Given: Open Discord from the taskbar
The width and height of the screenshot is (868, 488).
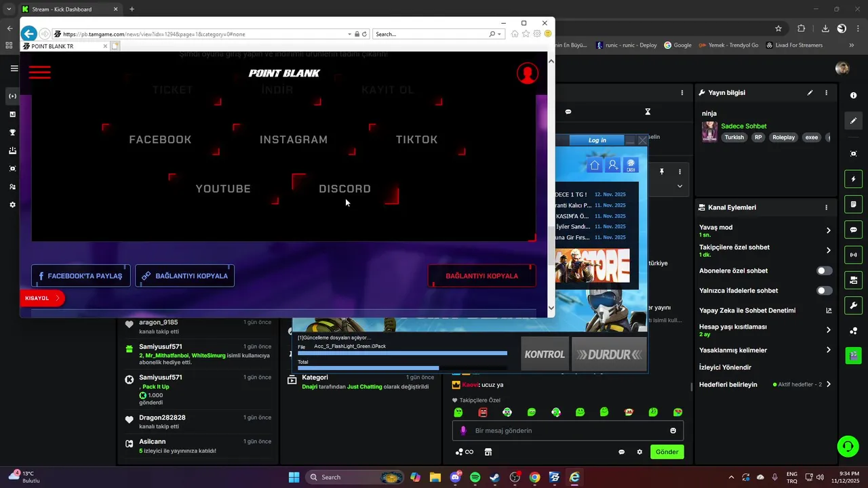Looking at the screenshot, I should tap(455, 477).
